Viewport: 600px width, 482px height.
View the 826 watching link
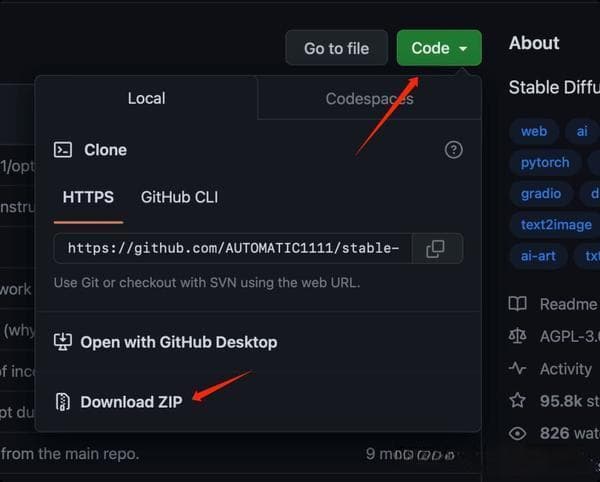point(569,433)
